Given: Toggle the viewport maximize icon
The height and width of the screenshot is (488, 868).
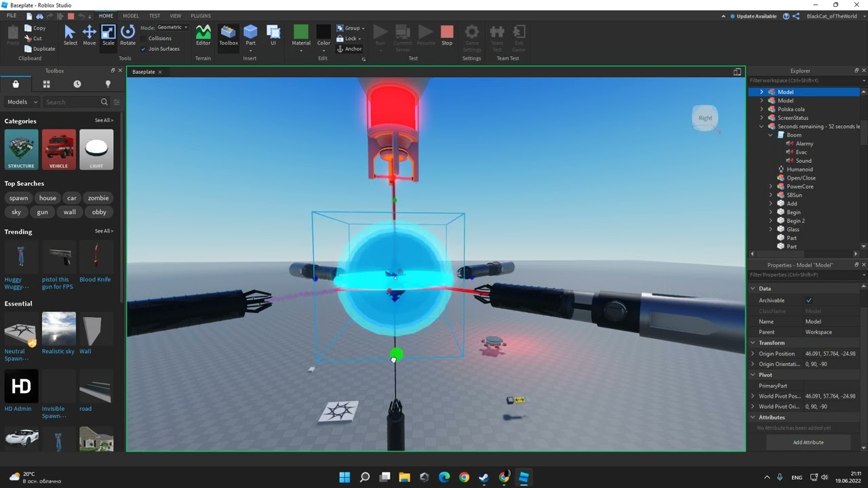Looking at the screenshot, I should (x=737, y=72).
